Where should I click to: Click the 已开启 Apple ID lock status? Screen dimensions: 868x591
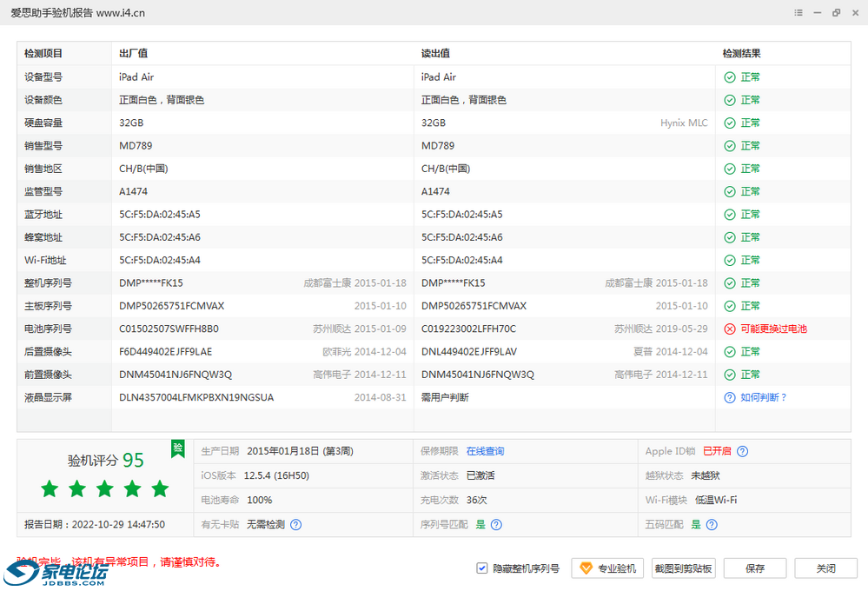[717, 451]
